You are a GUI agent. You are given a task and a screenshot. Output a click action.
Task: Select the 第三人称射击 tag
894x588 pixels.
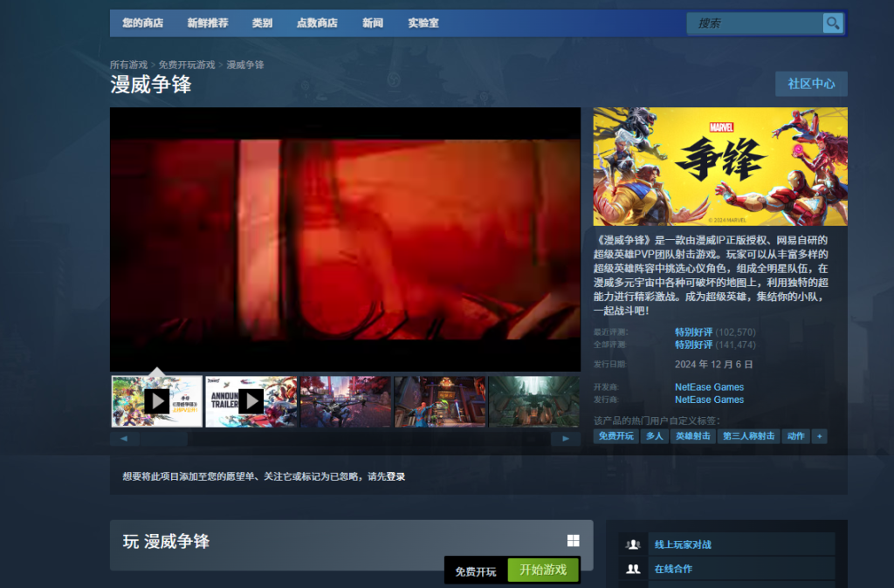click(748, 436)
